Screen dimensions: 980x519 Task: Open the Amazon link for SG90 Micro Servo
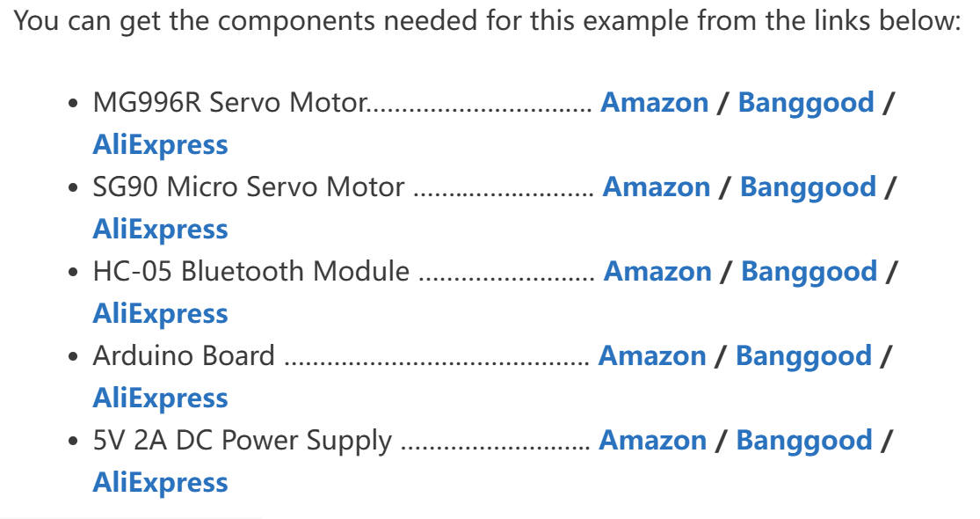tap(657, 187)
